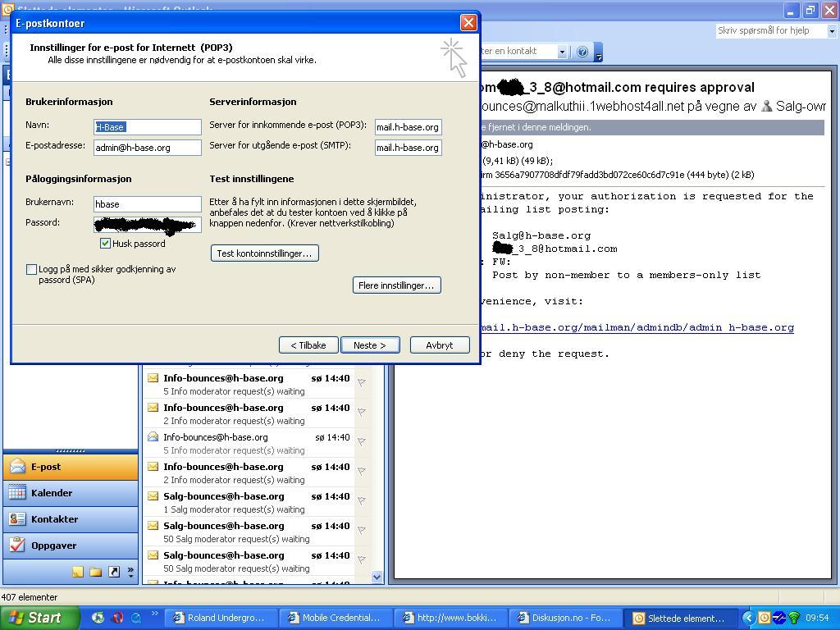Image resolution: width=840 pixels, height=630 pixels.
Task: Click the '407 elementer' status bar text
Action: (30, 597)
